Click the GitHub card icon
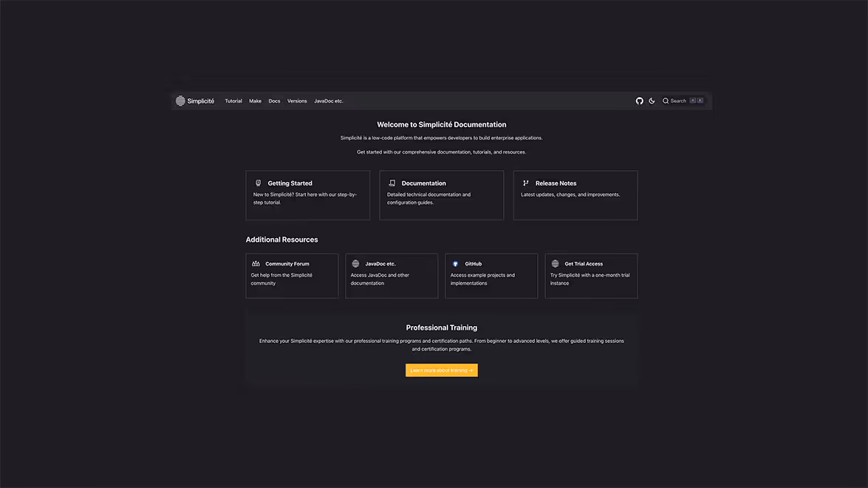Image resolution: width=868 pixels, height=488 pixels. click(x=455, y=264)
